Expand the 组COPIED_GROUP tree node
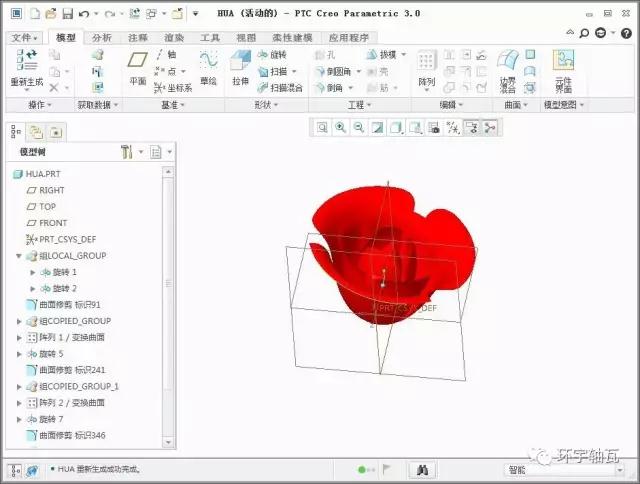Viewport: 640px width, 484px height. (19, 321)
